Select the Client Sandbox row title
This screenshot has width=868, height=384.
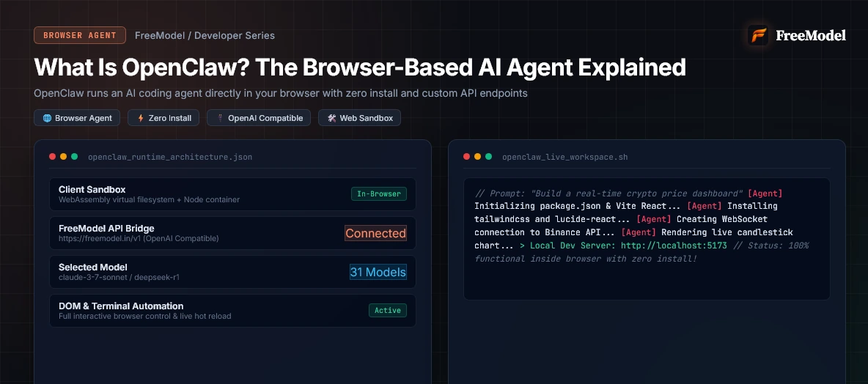coord(92,190)
